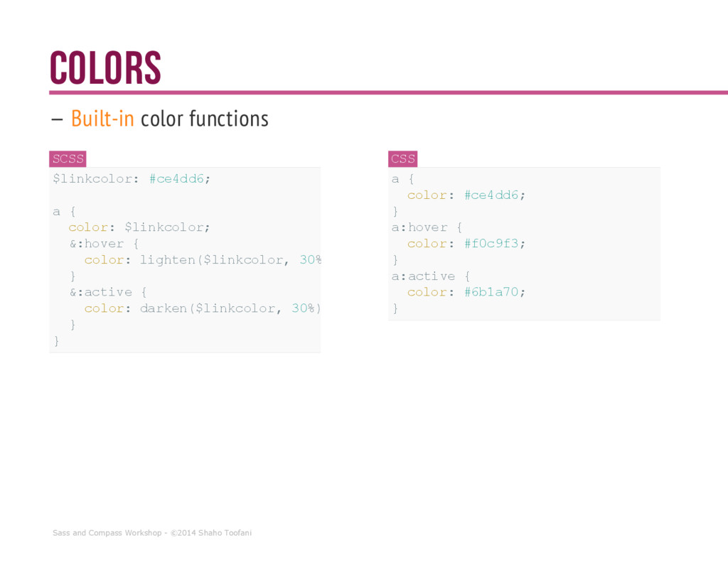Screen dimensions: 728x562
Task: Click the #6b1a70 active color value
Action: click(x=491, y=292)
